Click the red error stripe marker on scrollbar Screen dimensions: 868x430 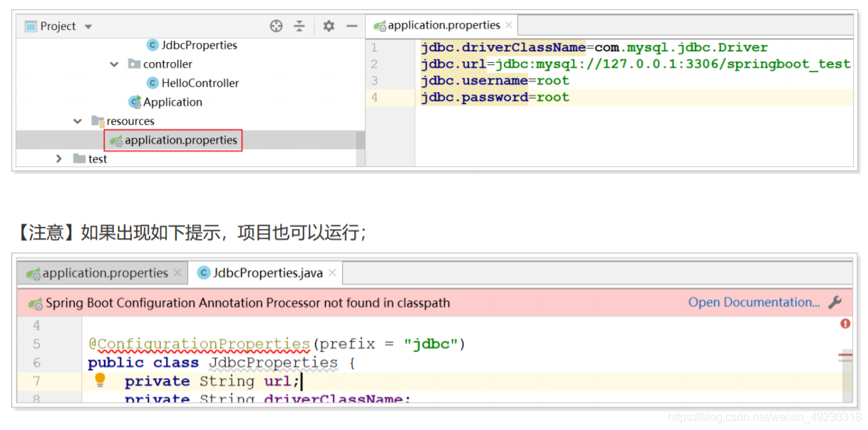845,354
